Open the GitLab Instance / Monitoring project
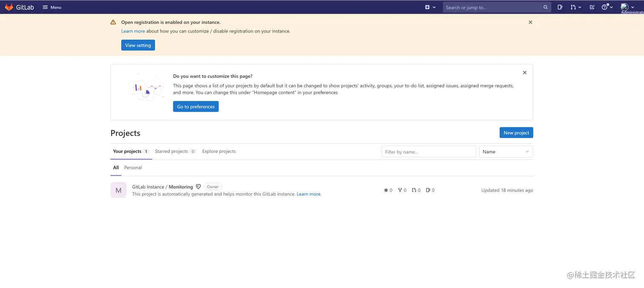 pyautogui.click(x=162, y=187)
